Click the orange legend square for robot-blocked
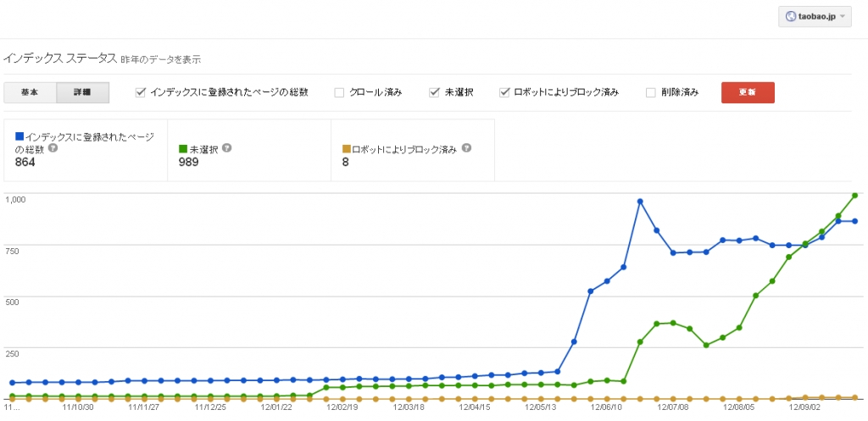868x421 pixels. pyautogui.click(x=346, y=148)
